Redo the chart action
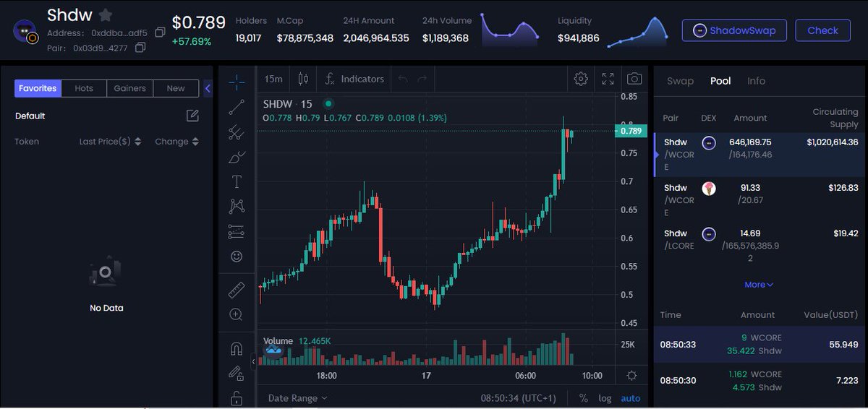The height and width of the screenshot is (409, 868). point(422,79)
